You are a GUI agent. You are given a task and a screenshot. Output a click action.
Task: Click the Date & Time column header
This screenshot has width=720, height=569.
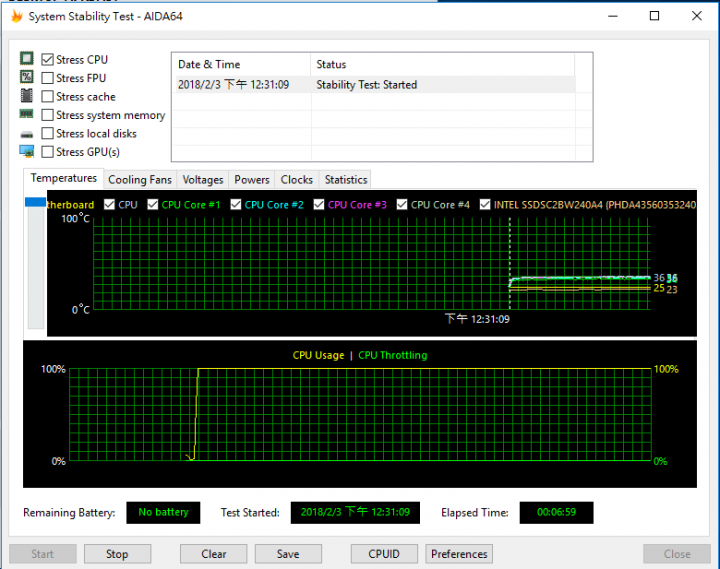point(242,64)
